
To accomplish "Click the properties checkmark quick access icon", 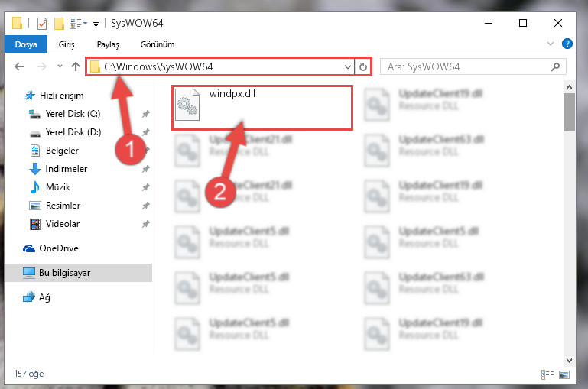I will coord(42,24).
